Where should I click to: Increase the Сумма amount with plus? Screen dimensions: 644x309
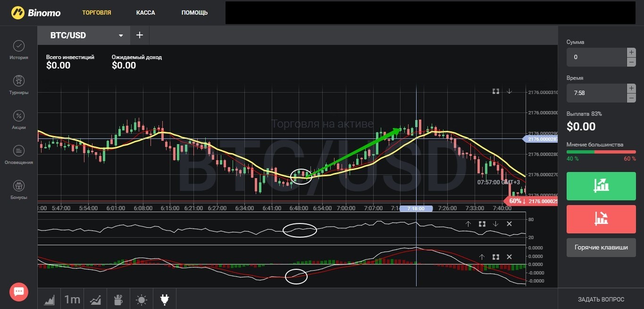point(631,52)
